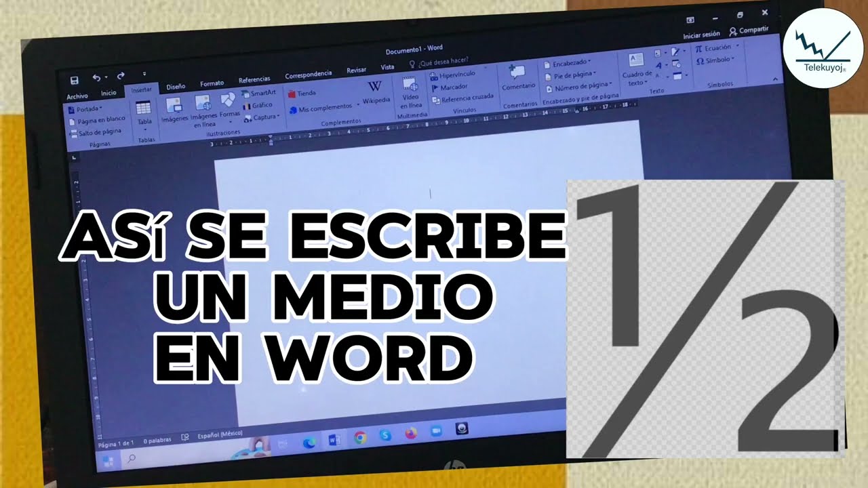The width and height of the screenshot is (868, 488).
Task: Open the Tienda add-ins store
Action: coord(302,93)
